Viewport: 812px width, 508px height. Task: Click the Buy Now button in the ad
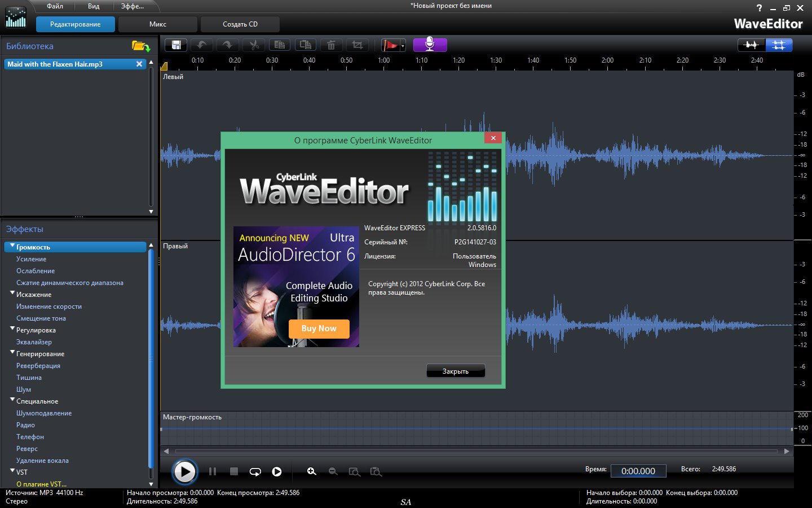tap(319, 329)
